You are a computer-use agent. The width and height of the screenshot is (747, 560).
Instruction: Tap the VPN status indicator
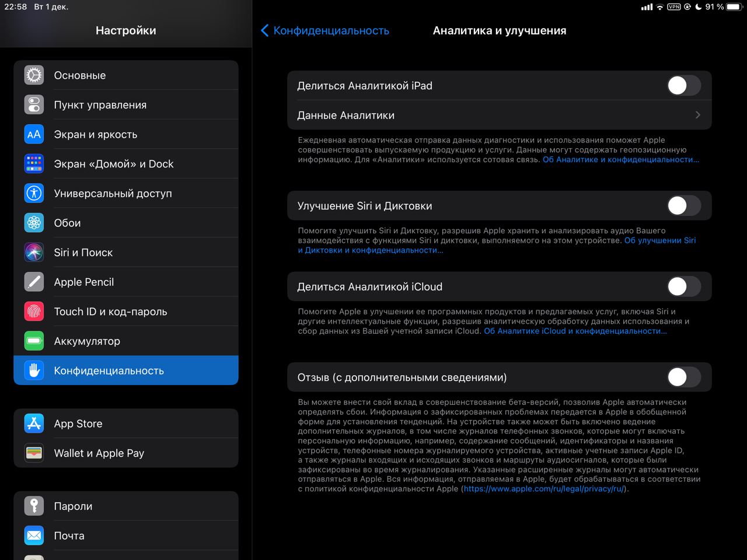point(674,7)
